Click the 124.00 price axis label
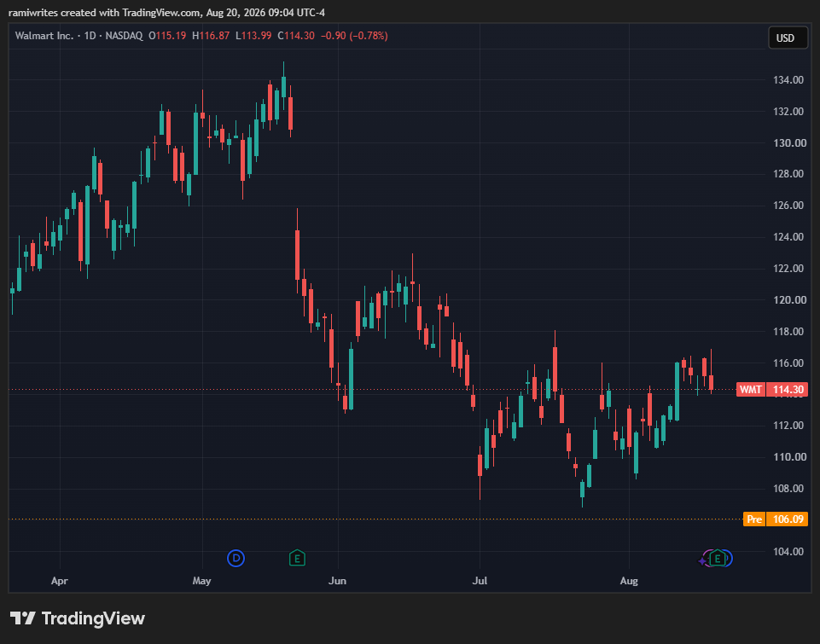820x644 pixels. point(788,237)
